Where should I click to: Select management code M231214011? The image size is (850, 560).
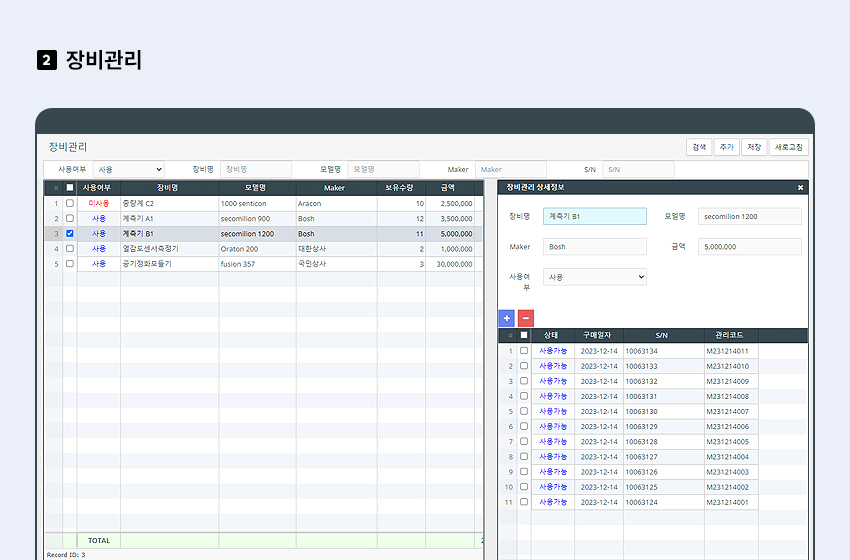[731, 351]
